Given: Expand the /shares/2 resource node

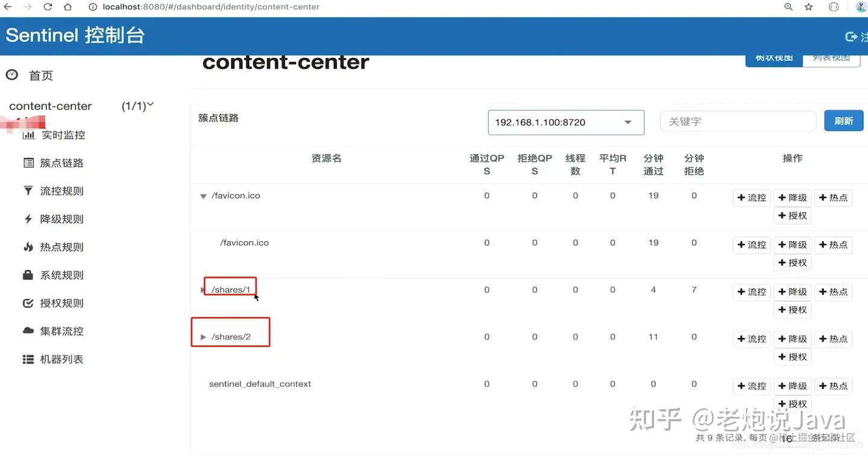Looking at the screenshot, I should (x=203, y=337).
